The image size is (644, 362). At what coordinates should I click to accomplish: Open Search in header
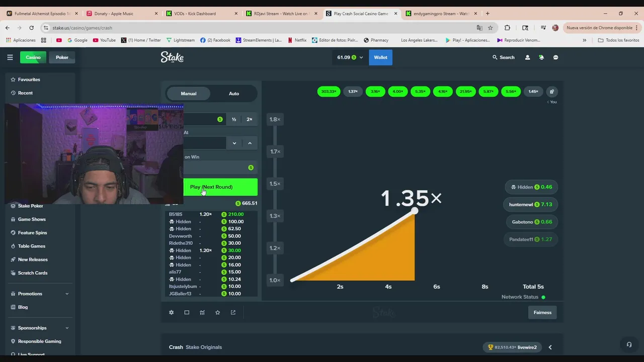point(503,57)
